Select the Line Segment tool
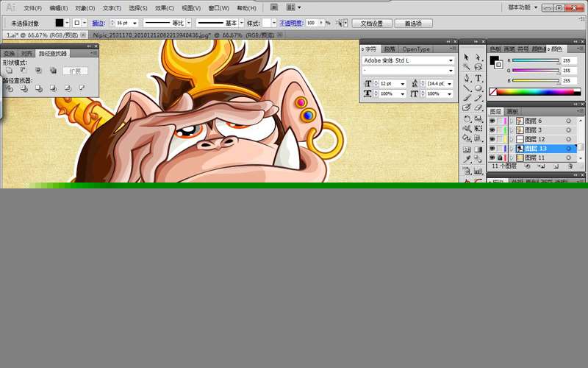The height and width of the screenshot is (368, 588). [466, 88]
